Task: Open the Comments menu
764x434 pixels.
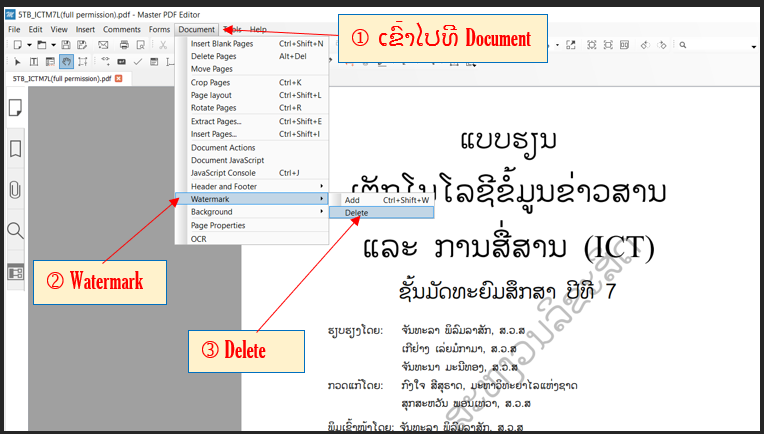Action: pyautogui.click(x=122, y=30)
